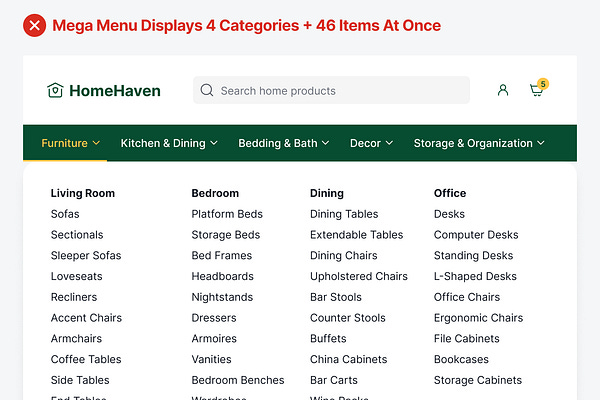Open the Living Room category heading
The height and width of the screenshot is (400, 600).
(x=83, y=193)
